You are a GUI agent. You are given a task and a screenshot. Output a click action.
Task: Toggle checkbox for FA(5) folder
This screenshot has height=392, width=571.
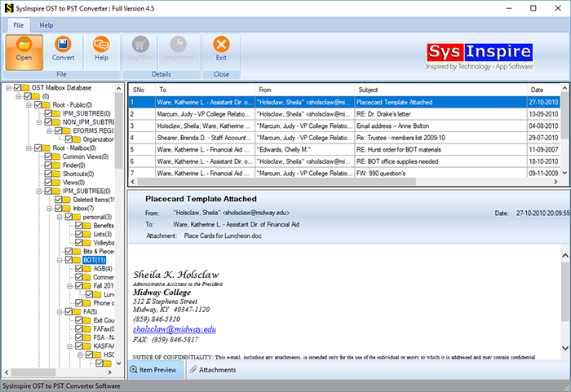click(69, 312)
